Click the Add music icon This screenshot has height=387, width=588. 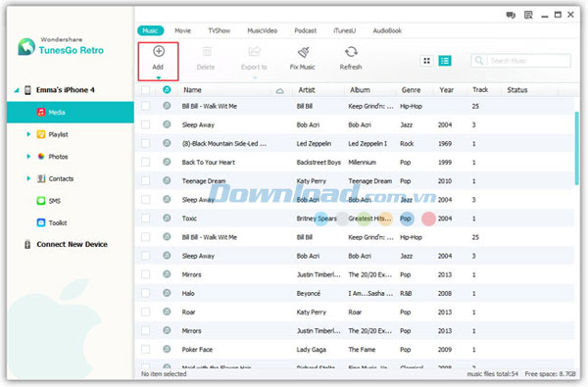tap(159, 51)
